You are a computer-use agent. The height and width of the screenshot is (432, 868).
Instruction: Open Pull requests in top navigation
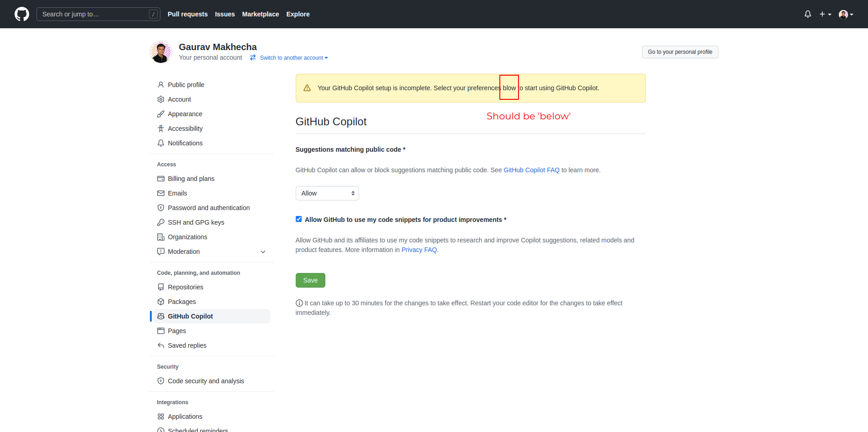188,14
